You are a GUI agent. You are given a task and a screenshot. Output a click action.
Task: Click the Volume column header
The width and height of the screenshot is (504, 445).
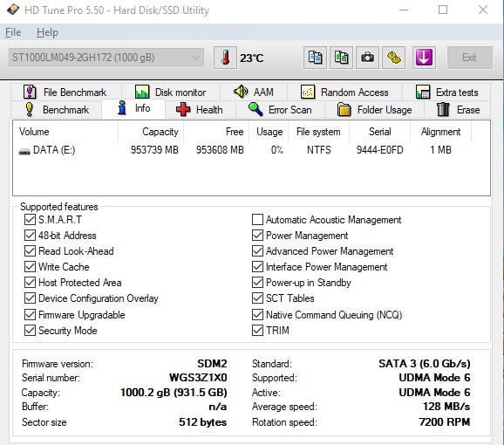(65, 132)
